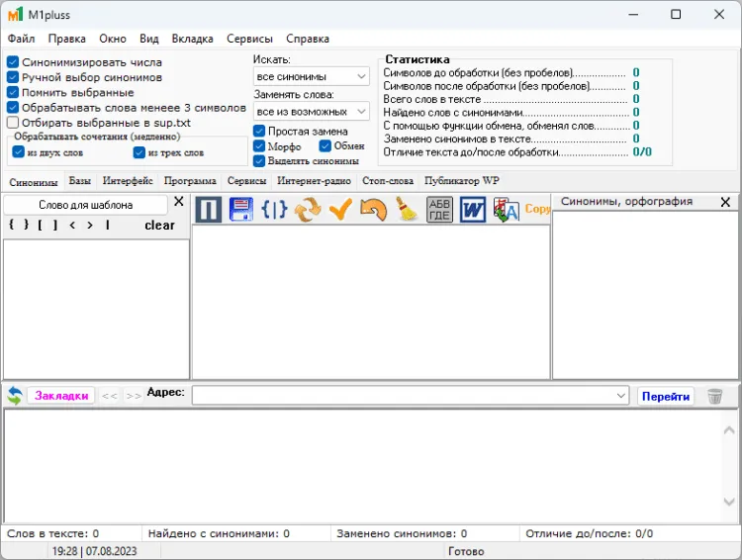The width and height of the screenshot is (742, 560).
Task: Click the trash bin icon next to Перейти
Action: (715, 396)
